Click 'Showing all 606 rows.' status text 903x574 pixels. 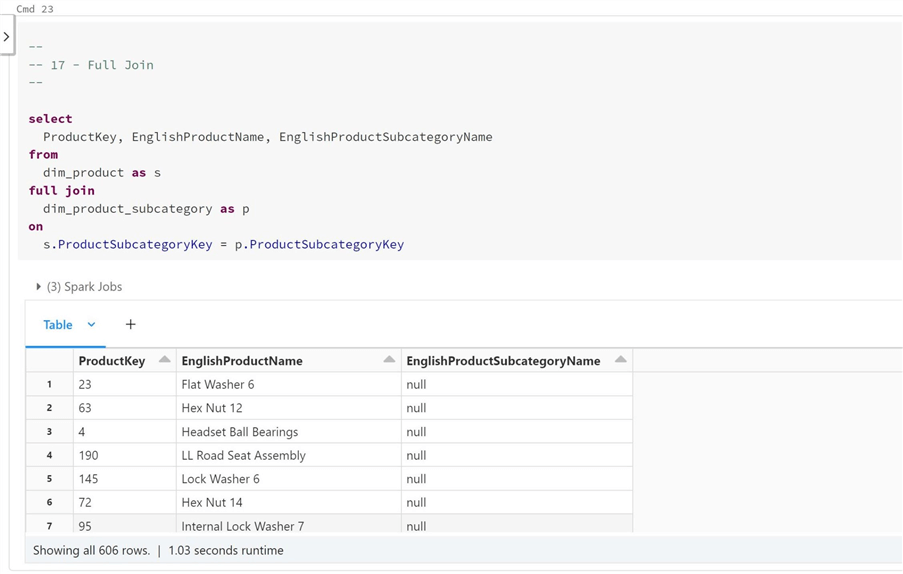point(92,550)
